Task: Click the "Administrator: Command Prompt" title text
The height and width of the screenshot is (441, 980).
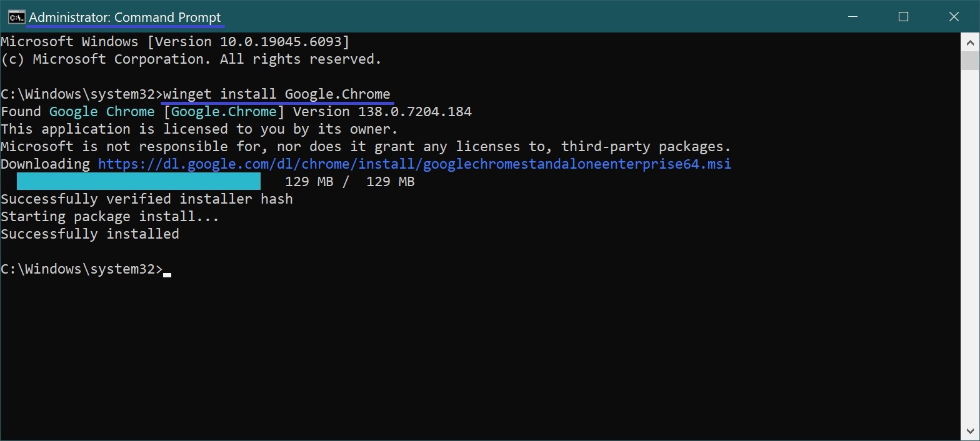Action: click(125, 17)
